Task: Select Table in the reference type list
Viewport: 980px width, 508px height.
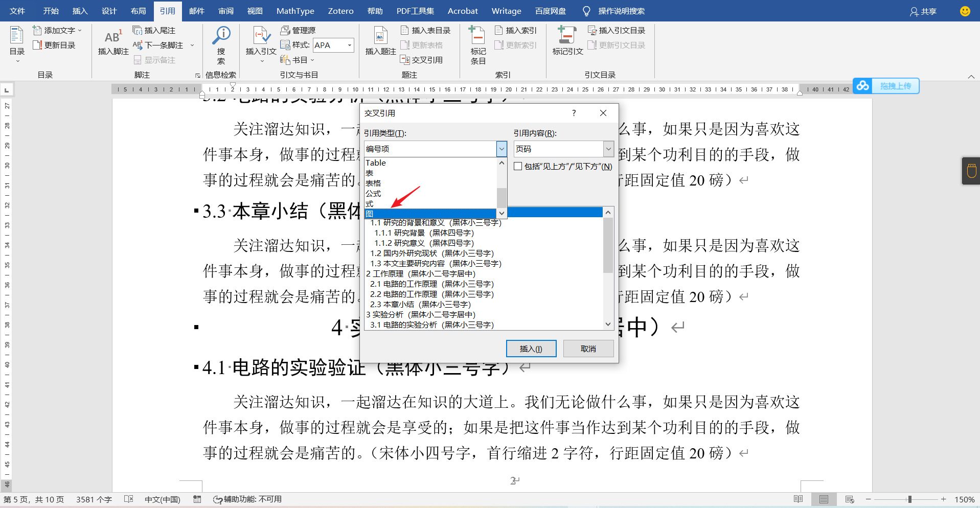Action: tap(430, 163)
